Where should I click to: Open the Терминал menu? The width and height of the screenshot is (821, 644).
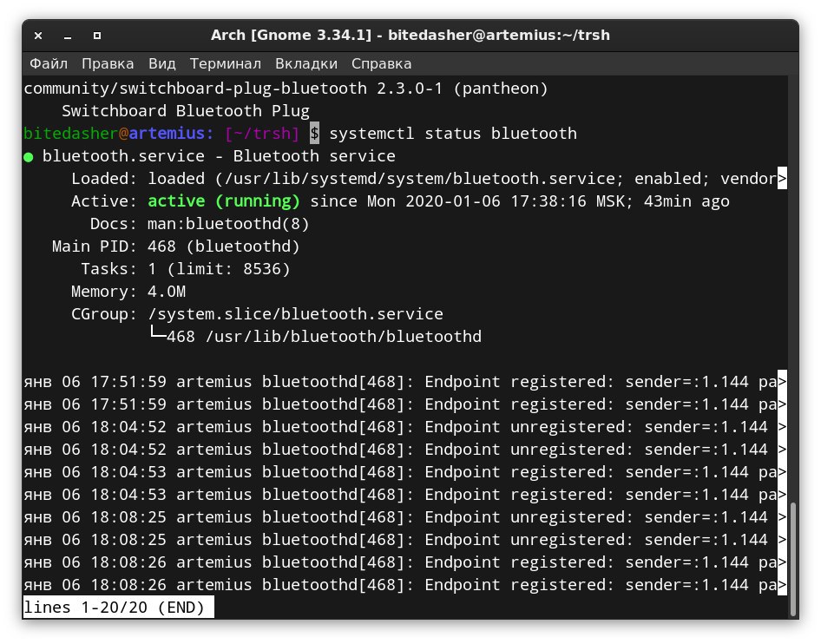point(226,64)
